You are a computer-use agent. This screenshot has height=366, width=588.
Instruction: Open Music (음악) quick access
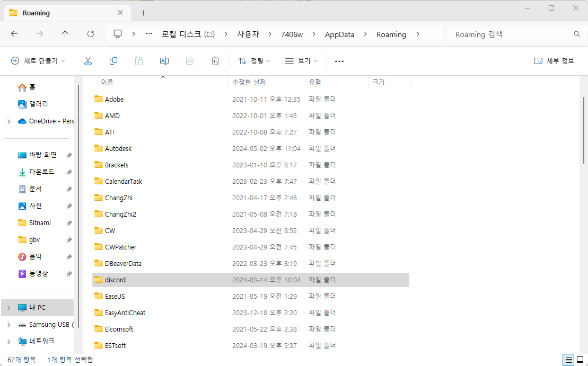point(30,256)
